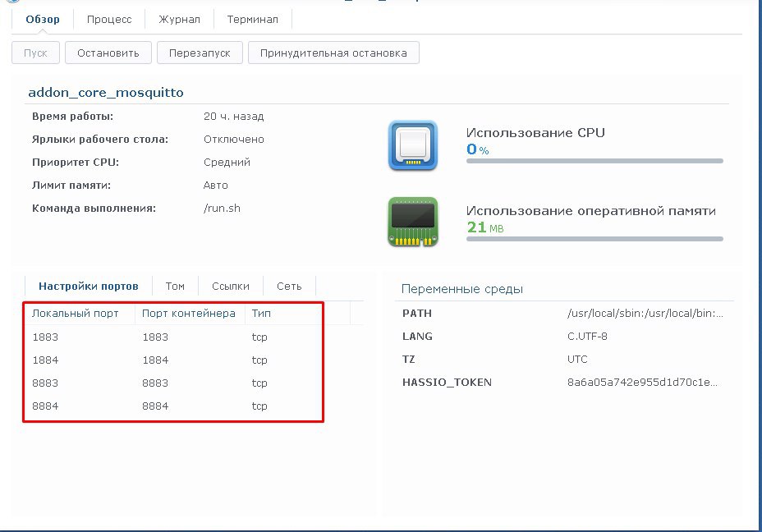This screenshot has width=762, height=532.
Task: Click the tcp type in the 8884 row
Action: pos(259,406)
